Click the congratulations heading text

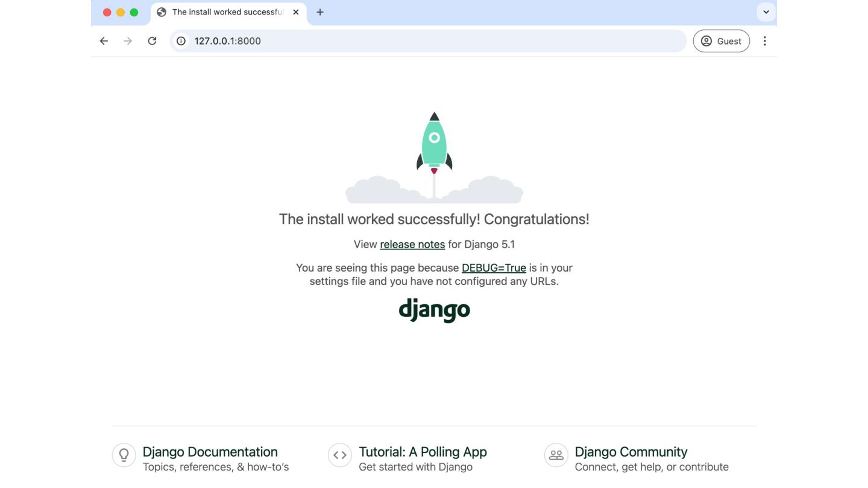click(434, 219)
